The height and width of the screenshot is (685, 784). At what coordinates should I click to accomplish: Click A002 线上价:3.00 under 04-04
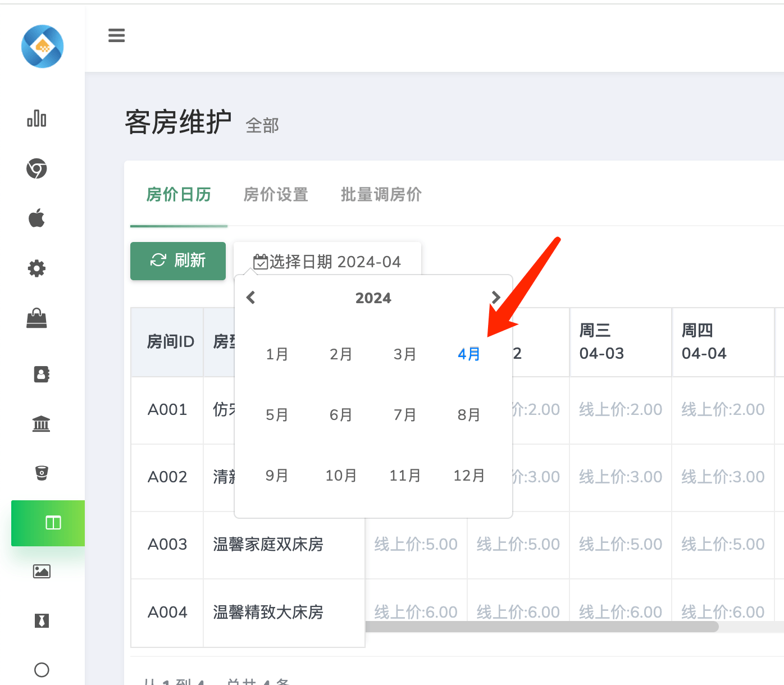pyautogui.click(x=723, y=477)
